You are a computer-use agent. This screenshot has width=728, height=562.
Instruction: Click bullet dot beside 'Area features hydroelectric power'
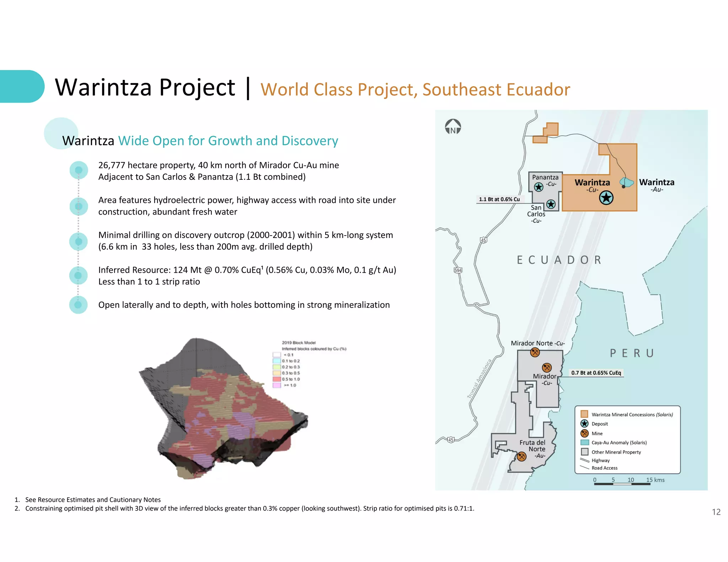tap(79, 206)
